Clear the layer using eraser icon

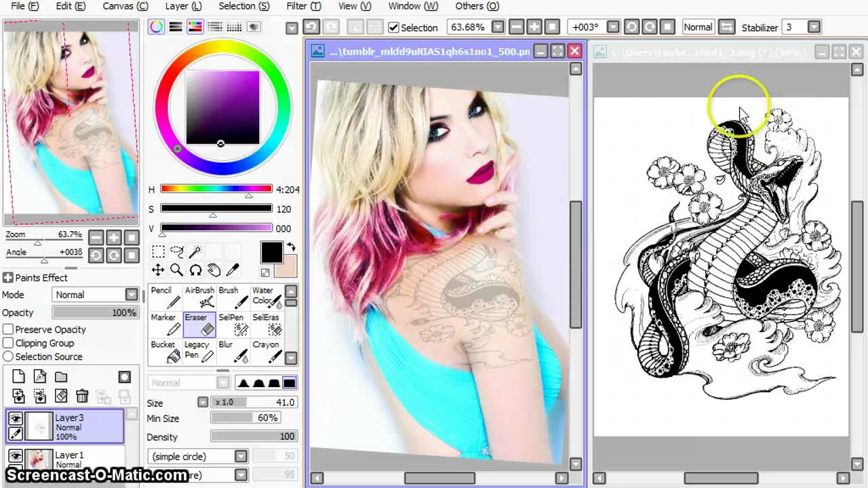tap(61, 396)
